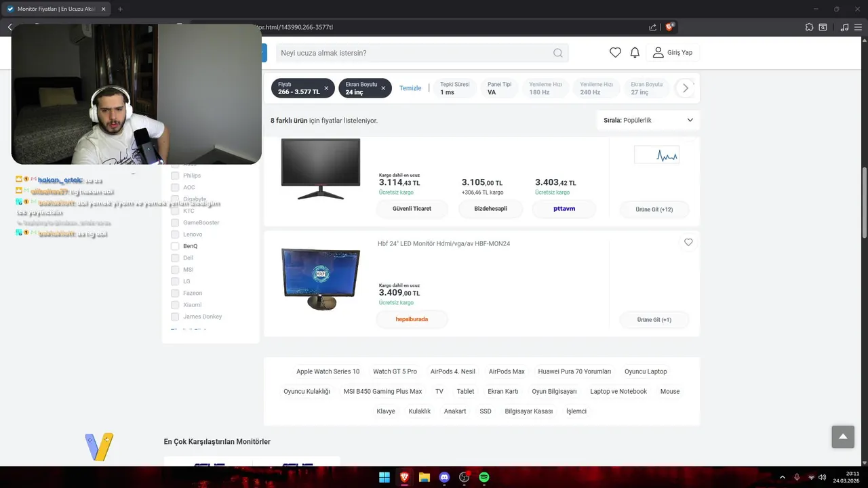Click the Wi-Fi network icon in the system tray
Screen dimensions: 868x488
pyautogui.click(x=811, y=477)
